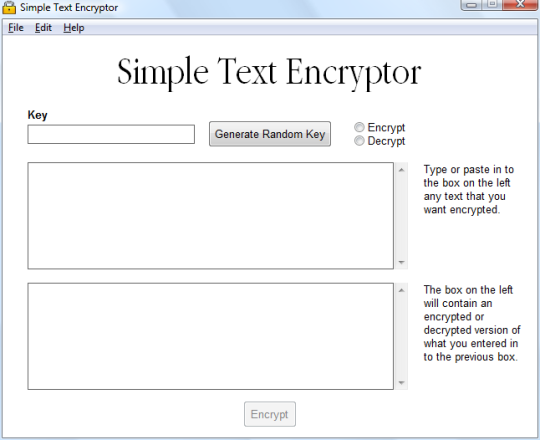Image resolution: width=540 pixels, height=440 pixels.
Task: Maximize the Simple Text Encryptor window
Action: [x=492, y=5]
